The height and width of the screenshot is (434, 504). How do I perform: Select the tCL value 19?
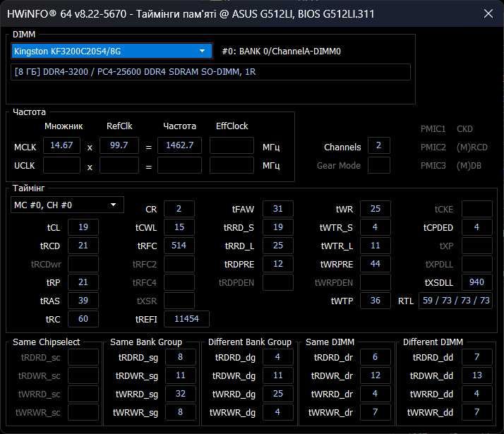click(83, 227)
